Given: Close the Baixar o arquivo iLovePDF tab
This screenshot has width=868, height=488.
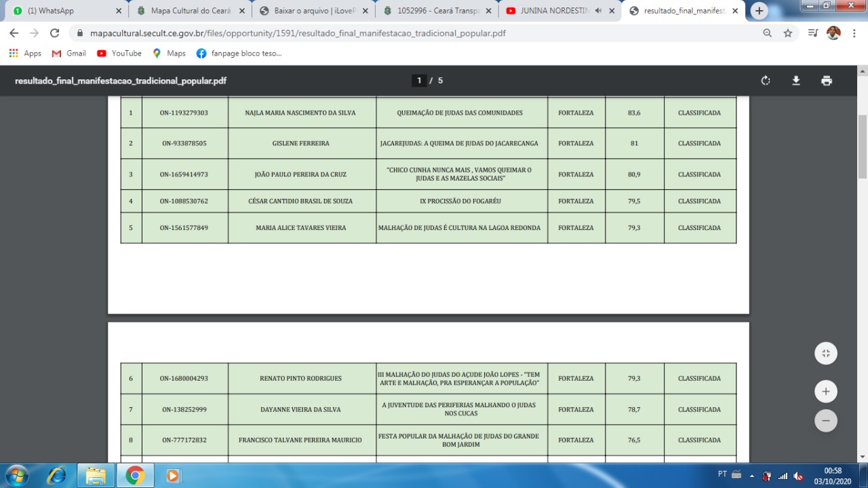Looking at the screenshot, I should point(366,11).
